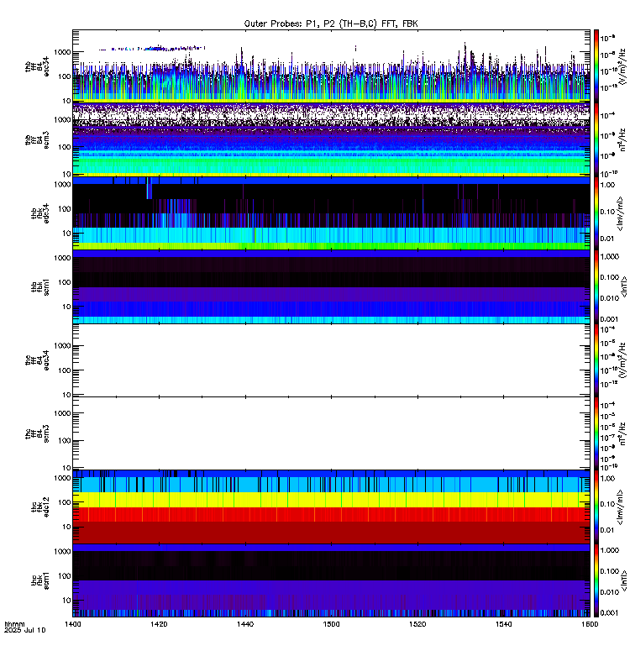The image size is (630, 672).
Task: Click the thc fff 64 scm3 panel label
Action: [37, 433]
